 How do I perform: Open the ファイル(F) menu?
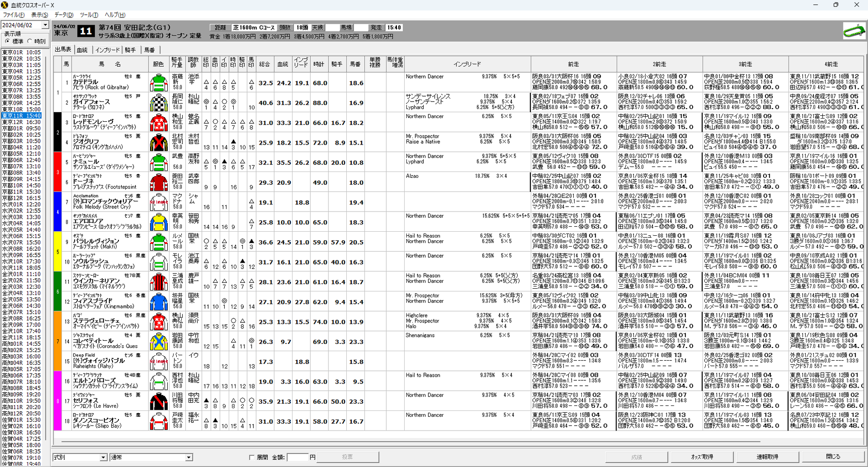[14, 15]
